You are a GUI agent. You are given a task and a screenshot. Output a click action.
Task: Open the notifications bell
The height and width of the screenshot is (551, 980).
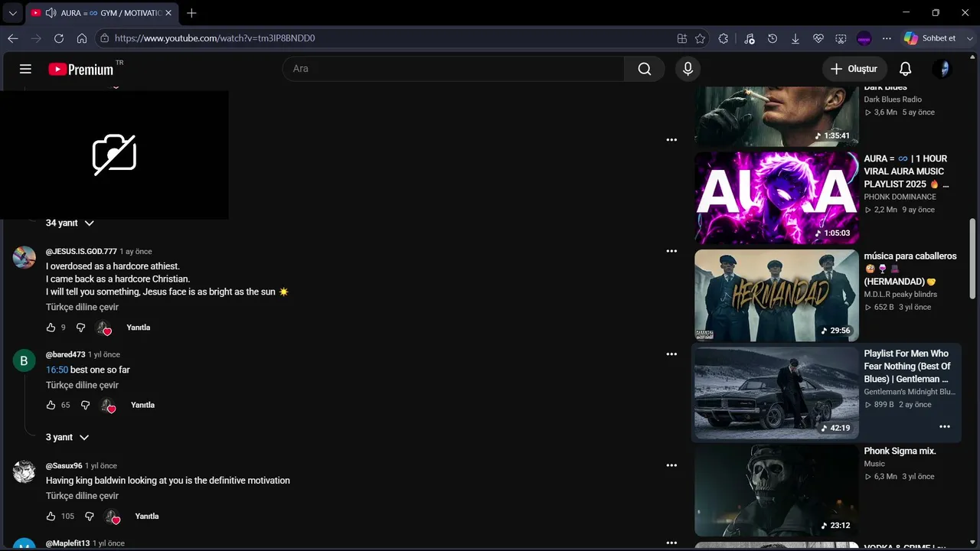(905, 69)
